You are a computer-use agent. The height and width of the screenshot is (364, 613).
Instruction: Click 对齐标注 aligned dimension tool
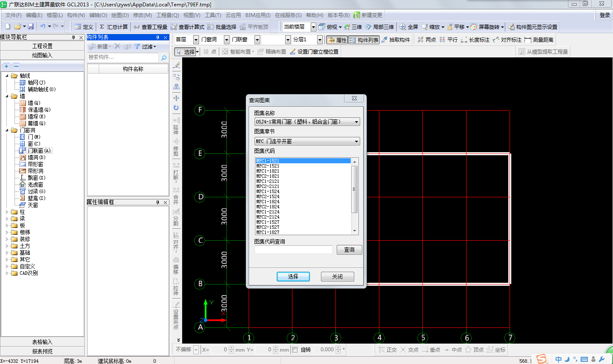click(507, 40)
